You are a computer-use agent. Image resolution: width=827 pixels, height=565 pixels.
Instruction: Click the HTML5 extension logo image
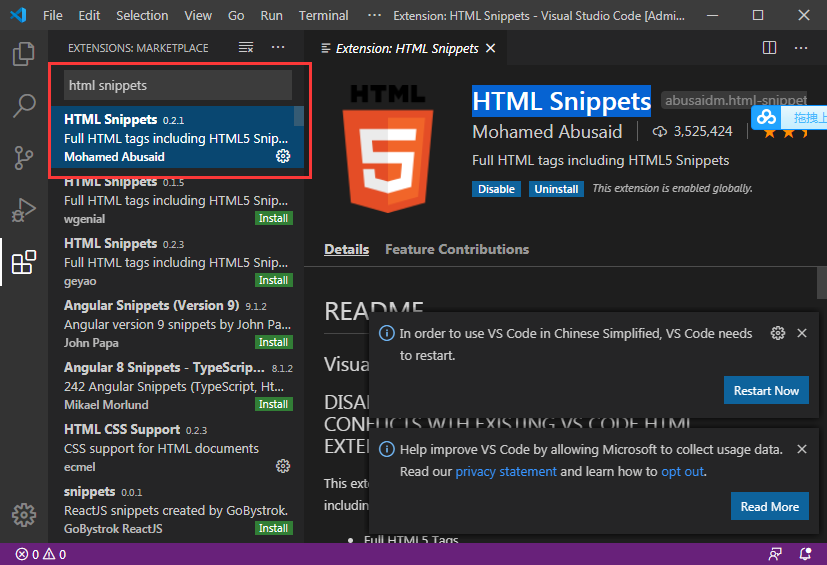click(x=388, y=149)
